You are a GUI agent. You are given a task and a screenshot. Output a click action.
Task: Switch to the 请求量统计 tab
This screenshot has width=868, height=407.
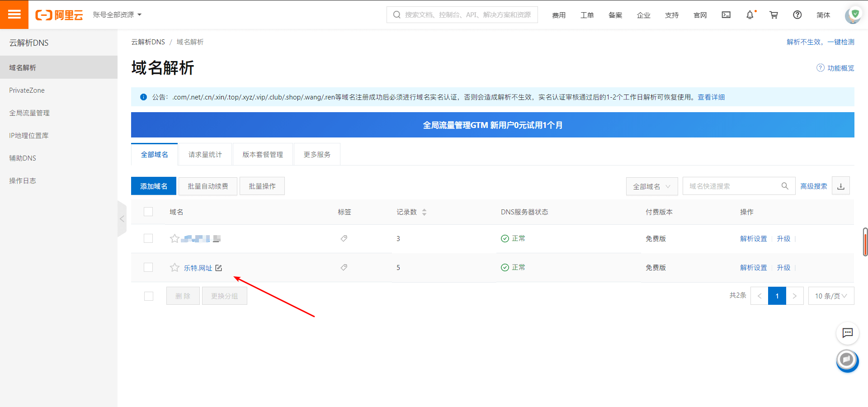tap(205, 155)
